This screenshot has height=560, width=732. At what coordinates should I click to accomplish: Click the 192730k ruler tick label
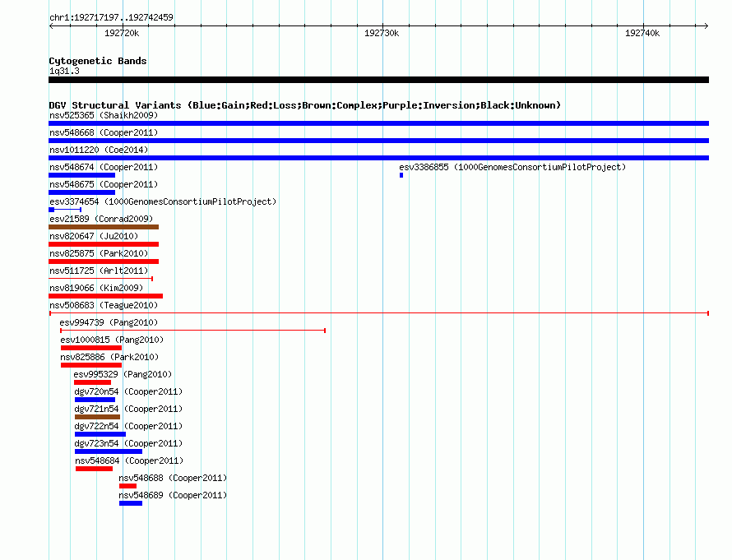click(382, 33)
